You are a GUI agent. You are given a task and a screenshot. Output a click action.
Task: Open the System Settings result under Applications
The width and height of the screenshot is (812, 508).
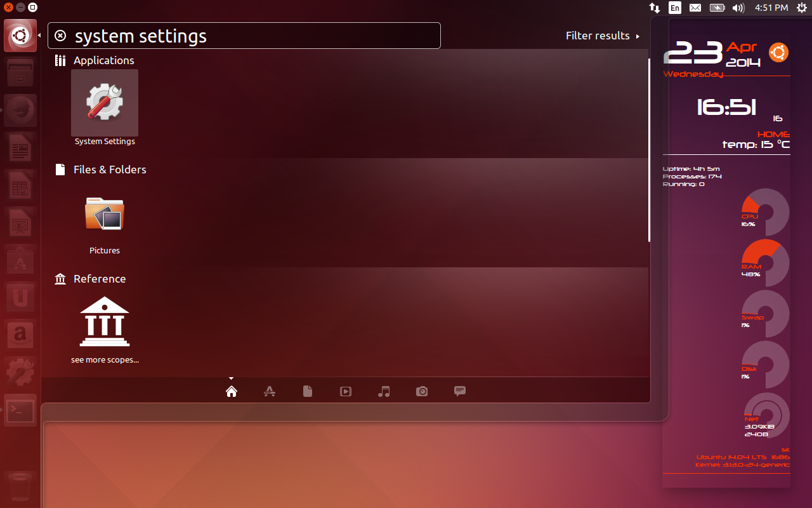point(105,109)
